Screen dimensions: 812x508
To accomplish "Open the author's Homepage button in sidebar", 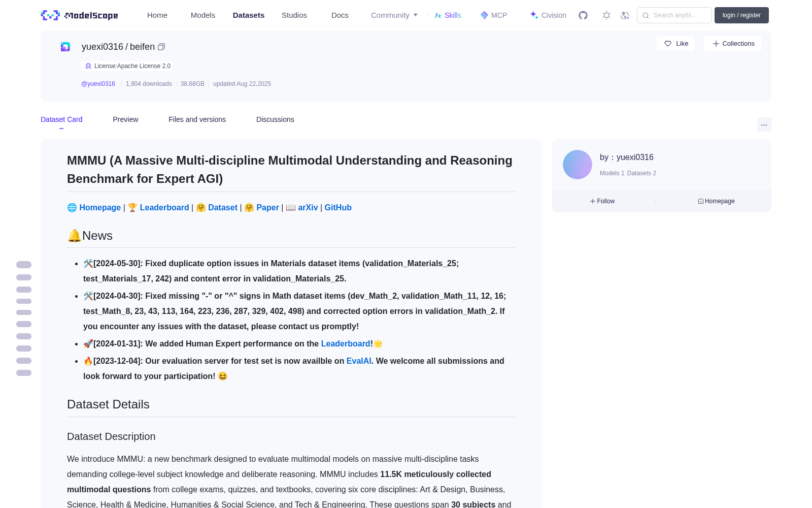I will [x=716, y=201].
